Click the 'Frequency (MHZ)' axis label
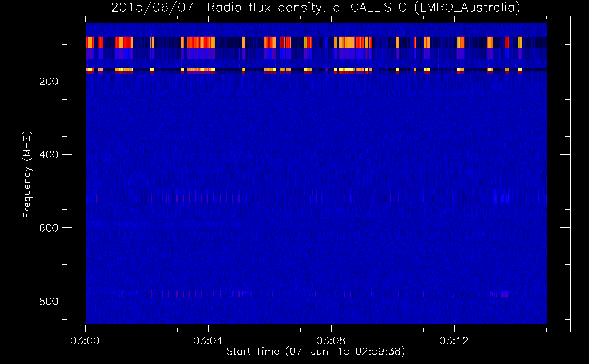The image size is (589, 364). coord(27,174)
